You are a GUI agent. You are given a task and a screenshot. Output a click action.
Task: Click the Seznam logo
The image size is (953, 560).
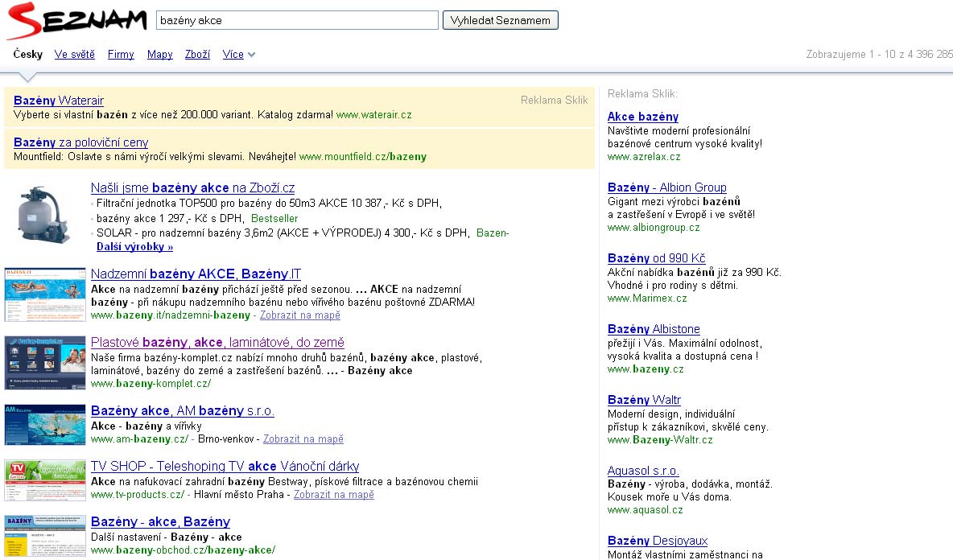(77, 21)
